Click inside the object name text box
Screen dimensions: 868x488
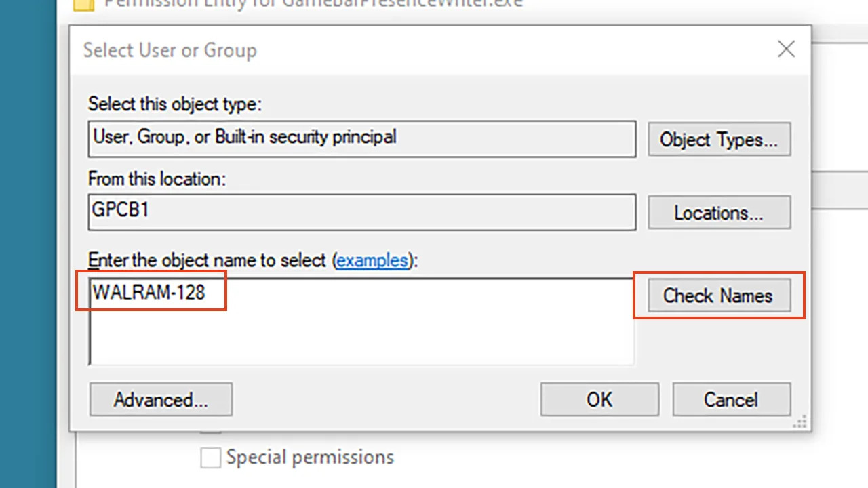coord(362,321)
